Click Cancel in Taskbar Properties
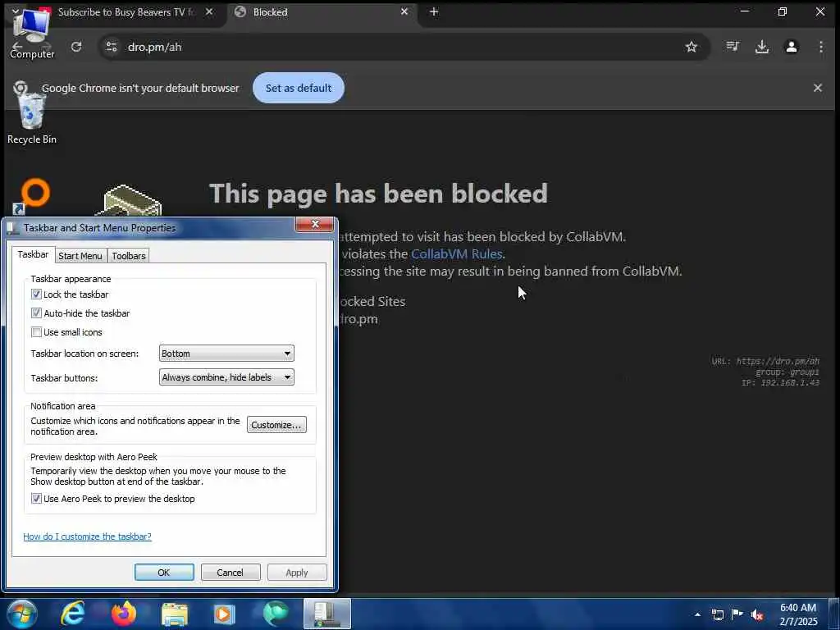The image size is (840, 630). [231, 572]
